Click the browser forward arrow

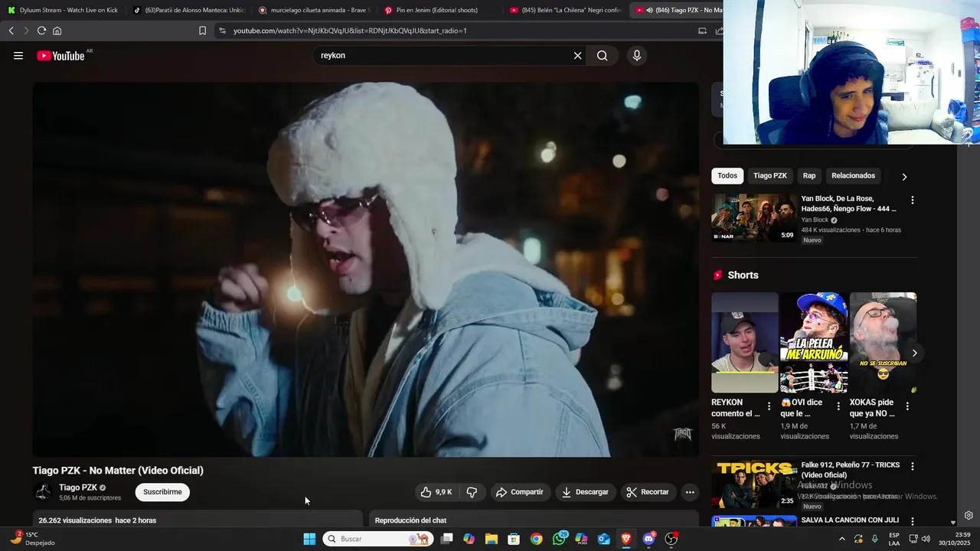(26, 31)
